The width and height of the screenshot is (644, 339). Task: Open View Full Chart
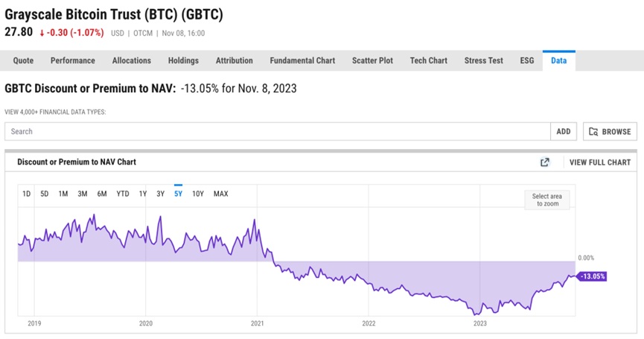point(599,162)
